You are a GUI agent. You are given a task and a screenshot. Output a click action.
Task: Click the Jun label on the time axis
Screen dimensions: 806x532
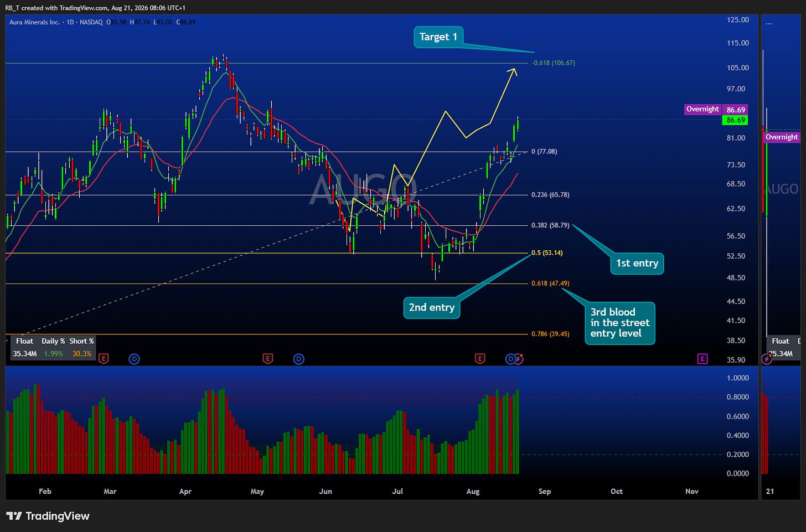tap(325, 491)
